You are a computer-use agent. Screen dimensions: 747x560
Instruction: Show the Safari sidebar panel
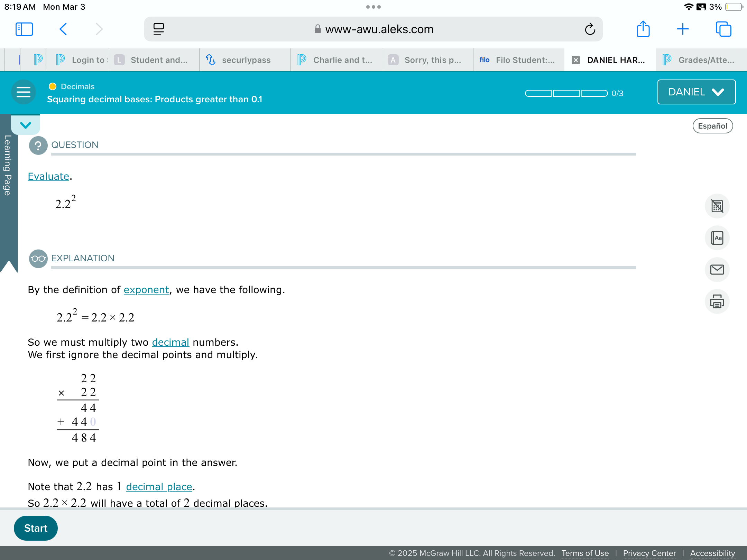click(x=24, y=29)
